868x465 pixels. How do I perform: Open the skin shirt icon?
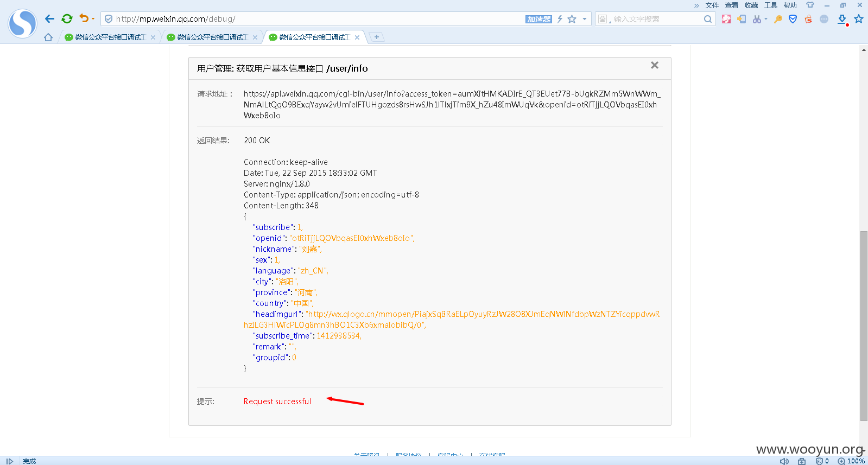click(x=810, y=5)
